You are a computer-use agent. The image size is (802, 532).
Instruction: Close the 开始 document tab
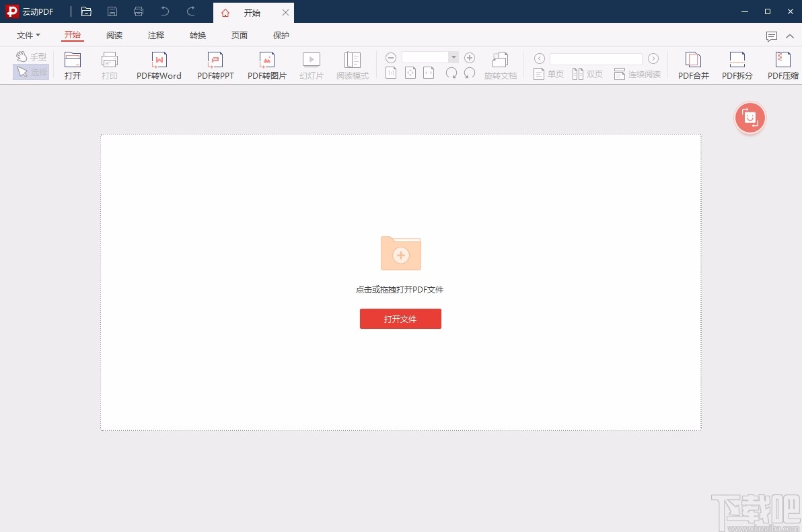(x=285, y=12)
